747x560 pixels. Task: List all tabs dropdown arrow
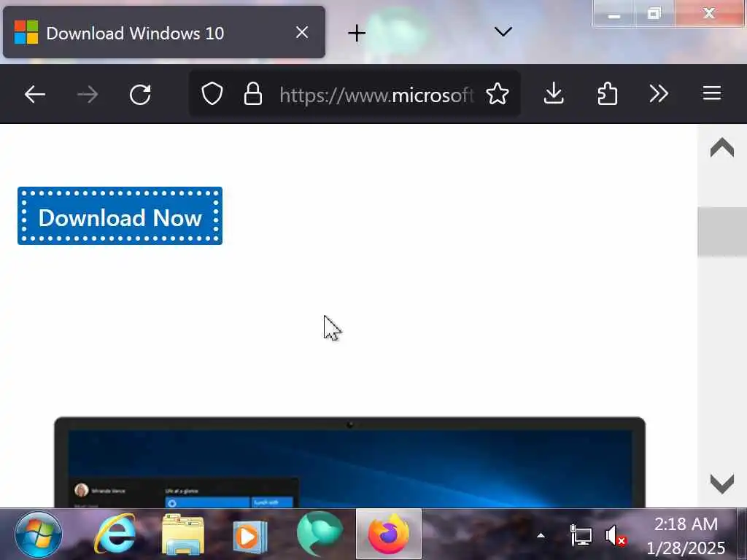(x=503, y=32)
